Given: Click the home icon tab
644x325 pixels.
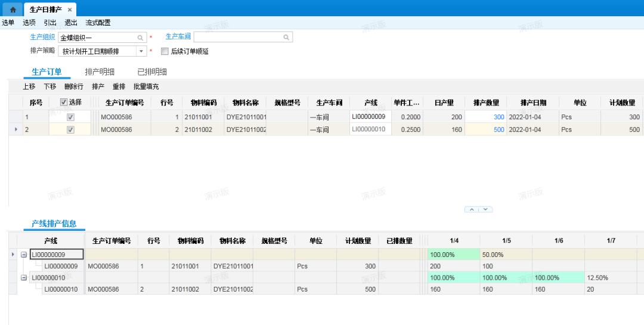Looking at the screenshot, I should point(13,10).
